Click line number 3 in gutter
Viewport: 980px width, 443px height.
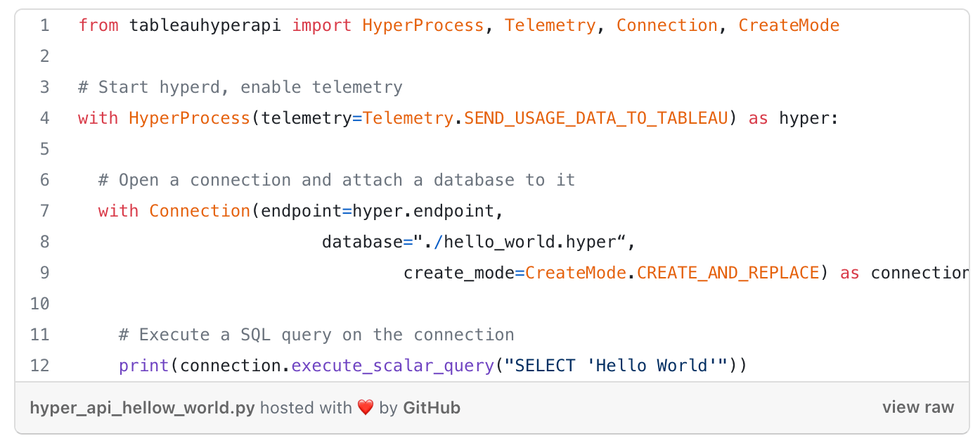click(x=44, y=87)
